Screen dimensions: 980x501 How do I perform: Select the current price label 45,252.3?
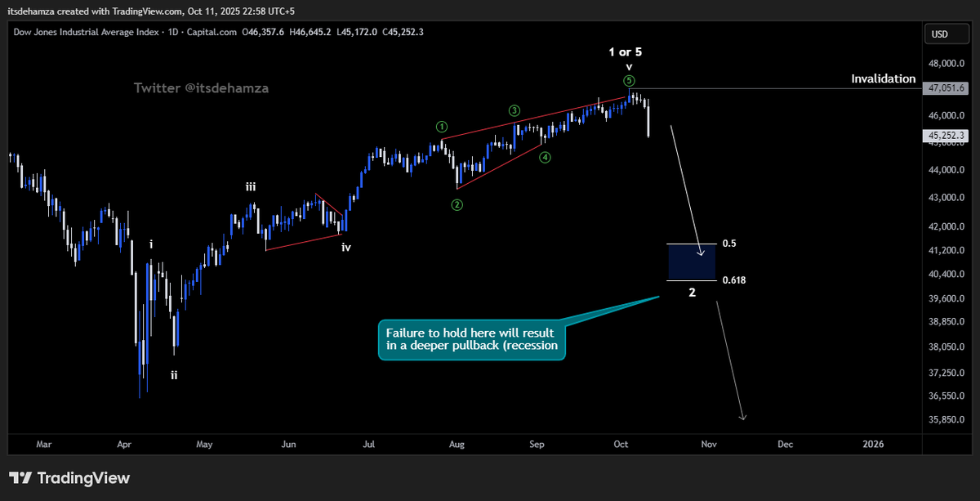[947, 136]
